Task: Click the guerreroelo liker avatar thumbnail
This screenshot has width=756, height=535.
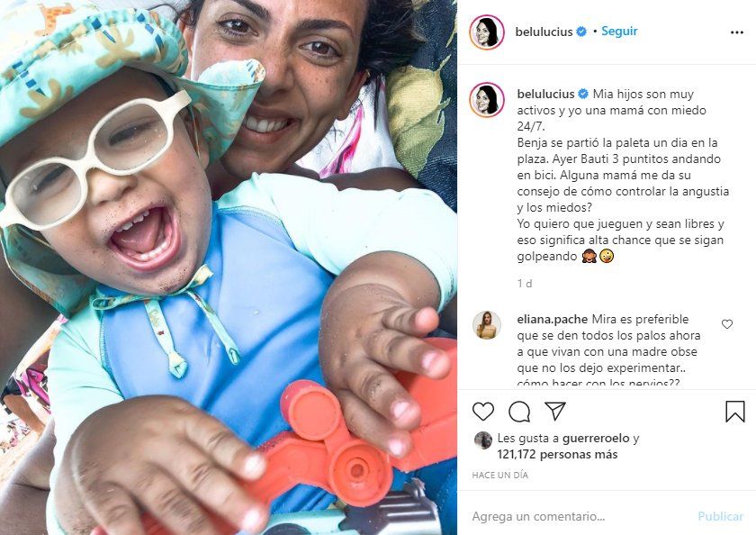Action: (x=482, y=440)
